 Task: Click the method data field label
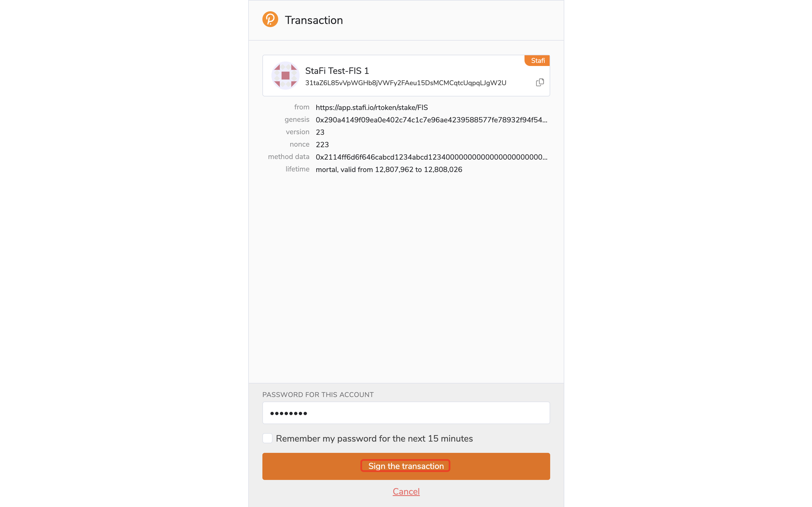click(x=288, y=156)
